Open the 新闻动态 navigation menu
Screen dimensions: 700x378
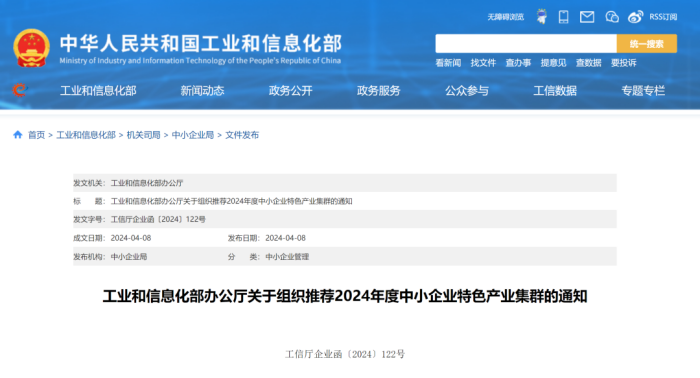[202, 91]
